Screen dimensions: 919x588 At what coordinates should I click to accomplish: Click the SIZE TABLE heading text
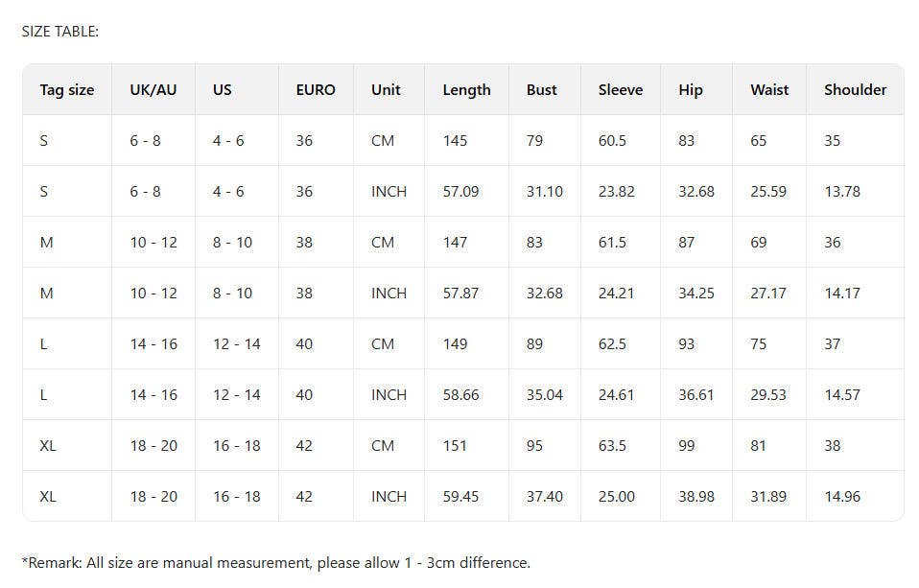pos(60,32)
